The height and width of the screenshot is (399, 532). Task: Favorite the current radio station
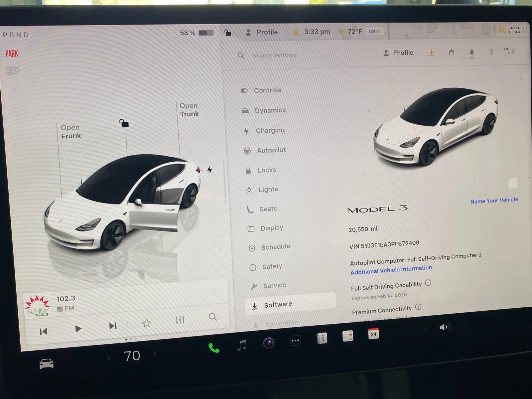(147, 323)
